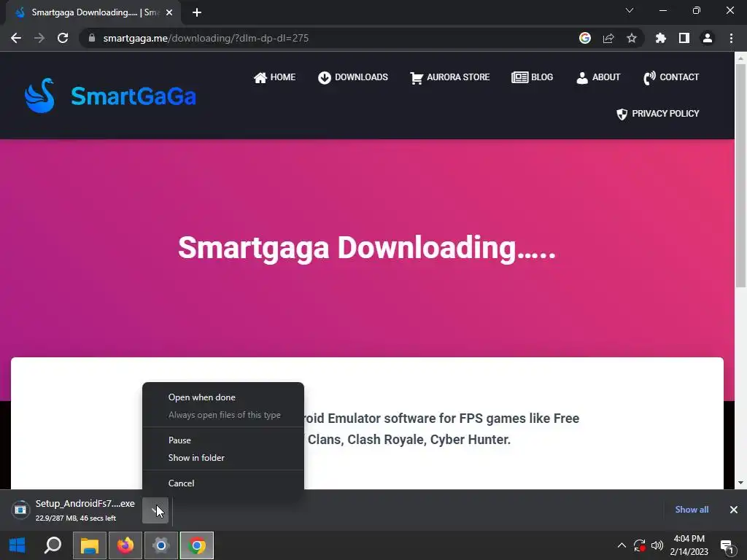View site security lock info
747x560 pixels.
(x=92, y=38)
